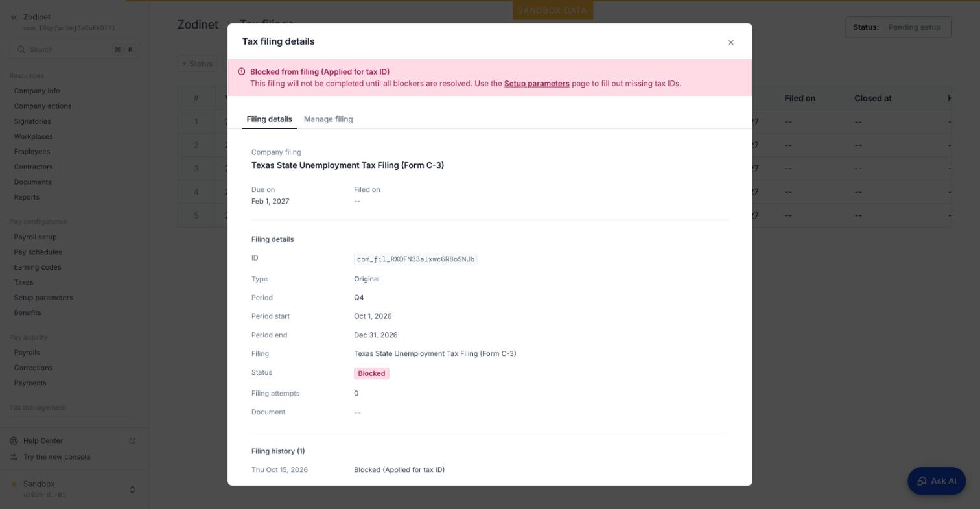Viewport: 980px width, 509px height.
Task: Open Taxes in sidebar
Action: (23, 283)
